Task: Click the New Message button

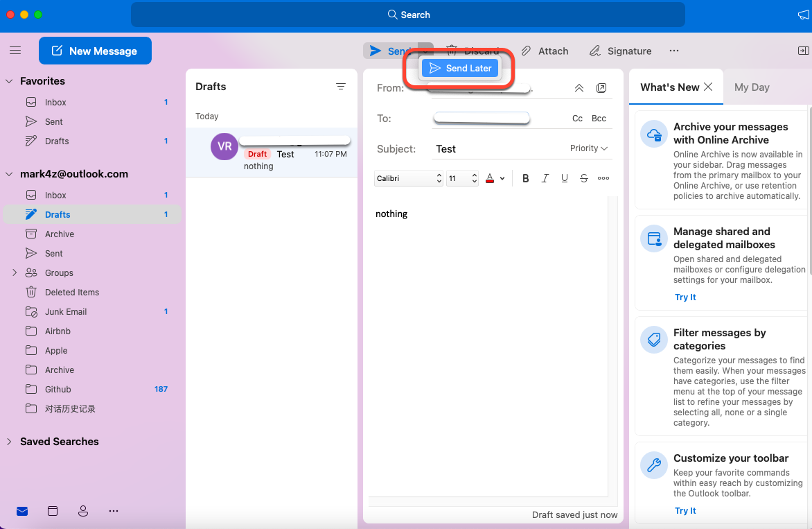Action: (95, 51)
